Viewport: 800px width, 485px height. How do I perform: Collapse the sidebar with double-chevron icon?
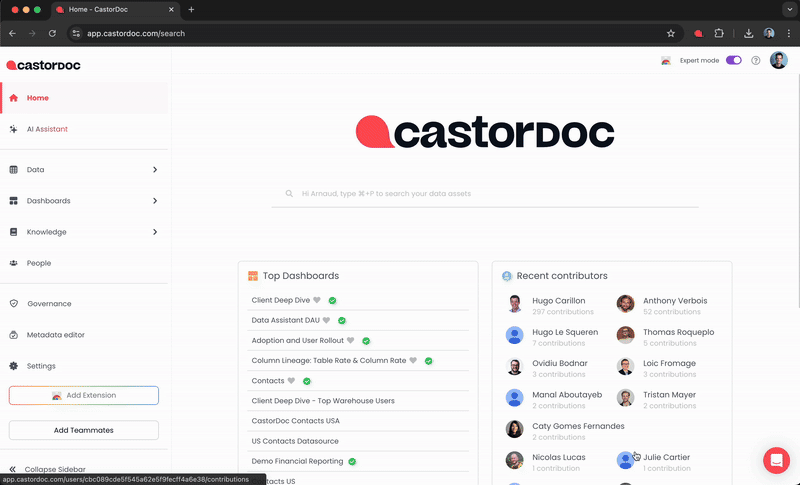click(13, 469)
